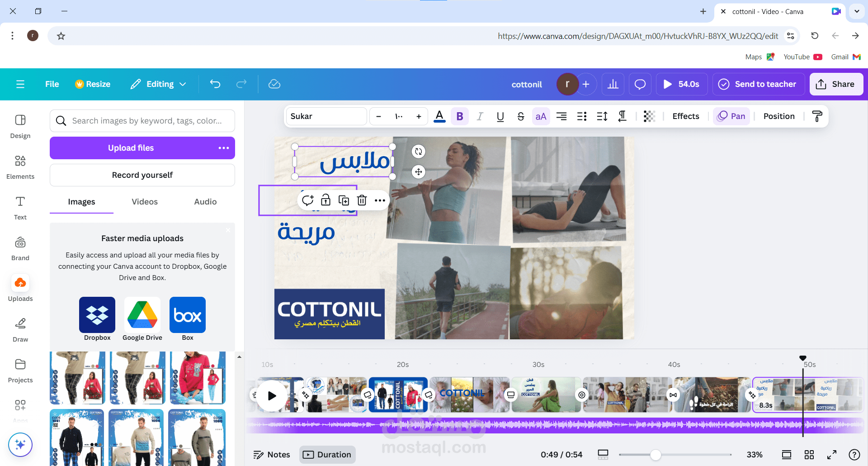Play the 54.0s preview
Viewport: 868px width, 466px height.
click(x=682, y=84)
